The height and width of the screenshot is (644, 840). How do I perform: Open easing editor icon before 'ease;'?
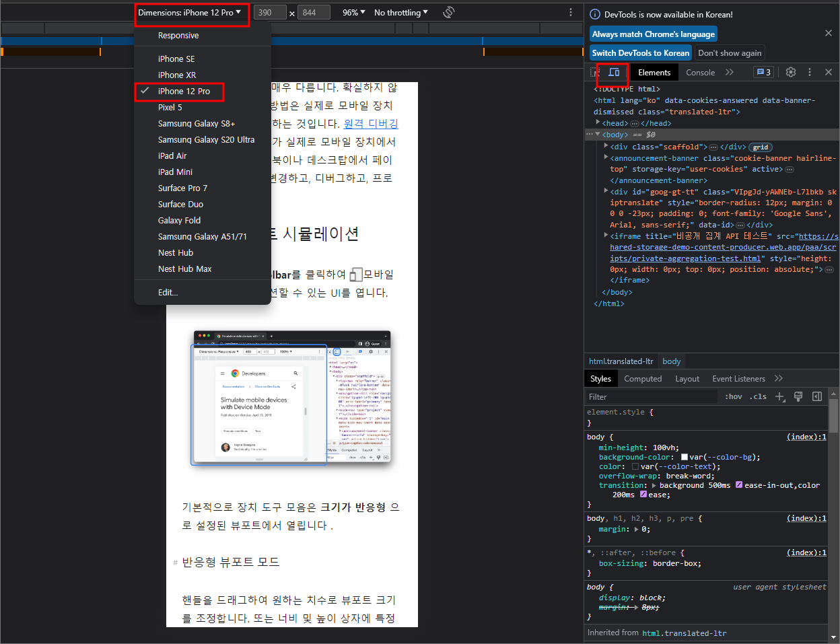click(643, 495)
